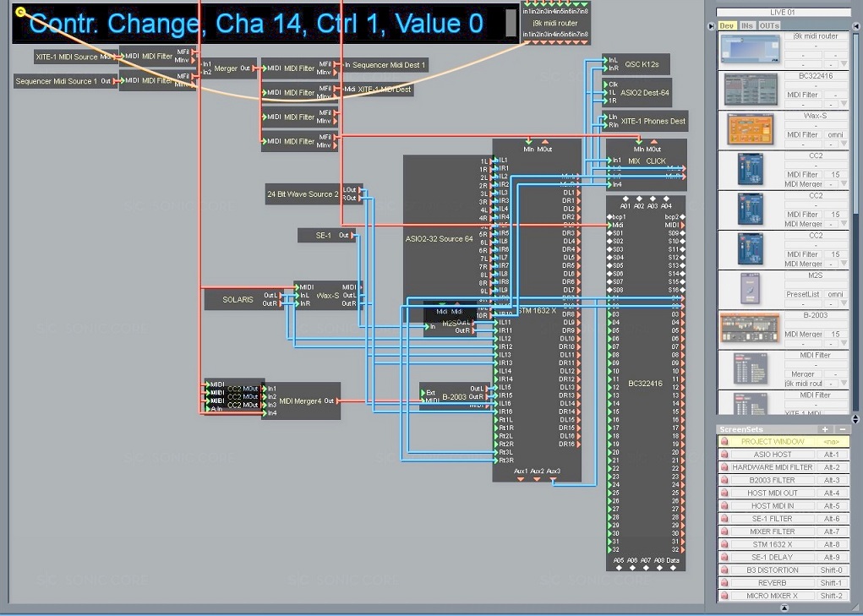Toggle the lock on MIXER FILTER screenset
Viewport: 863px width, 616px height.
[x=724, y=532]
